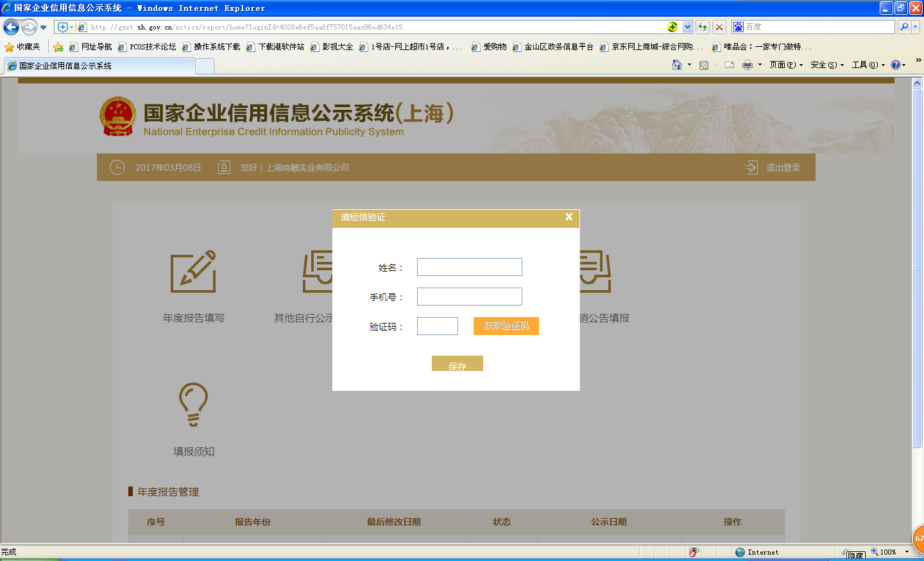Open the zoom level 100% dropdown
The width and height of the screenshot is (924, 561).
(906, 552)
